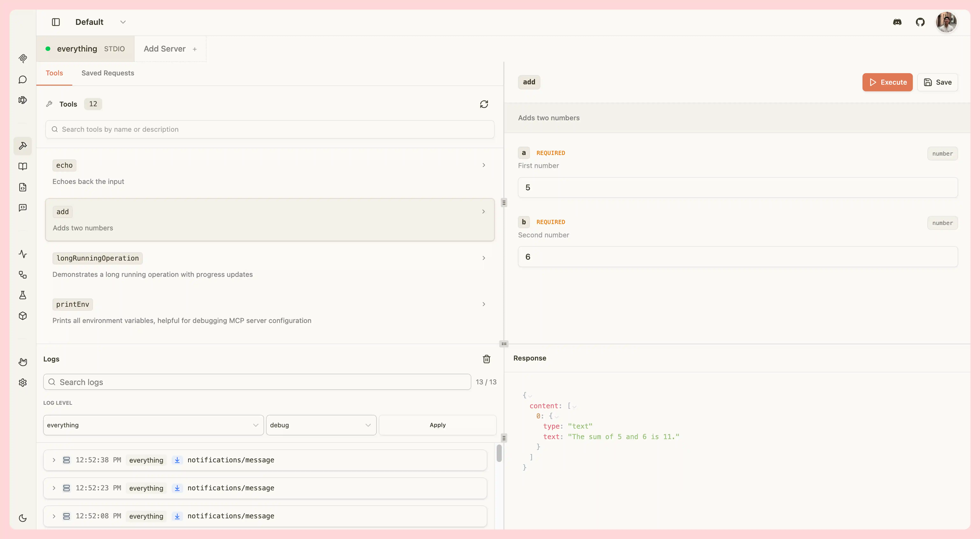
Task: Open the settings gear in sidebar
Action: point(23,382)
